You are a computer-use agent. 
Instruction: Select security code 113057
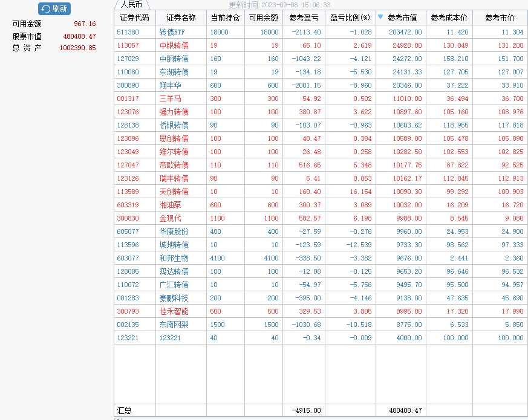pyautogui.click(x=128, y=45)
